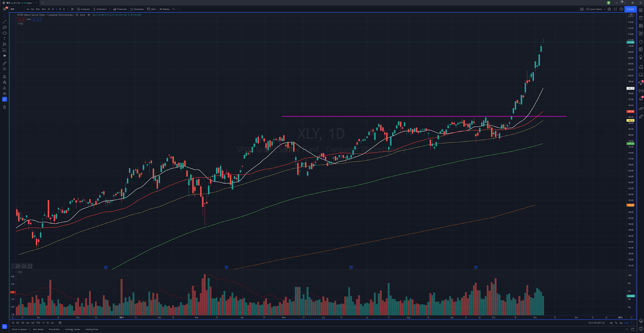644x333 pixels.
Task: Toggle adjusted data adj button
Action: 611,323
